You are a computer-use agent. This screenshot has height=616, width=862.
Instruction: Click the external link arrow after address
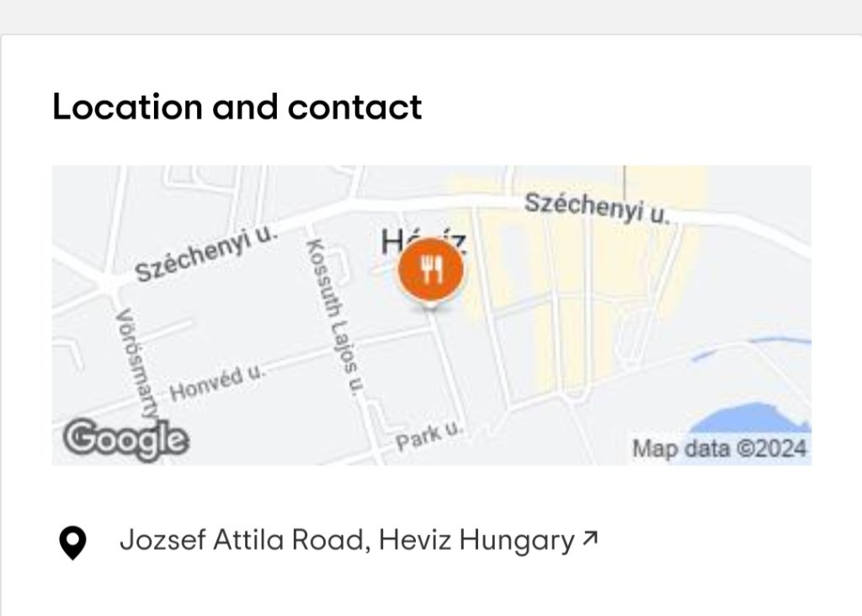(x=590, y=539)
